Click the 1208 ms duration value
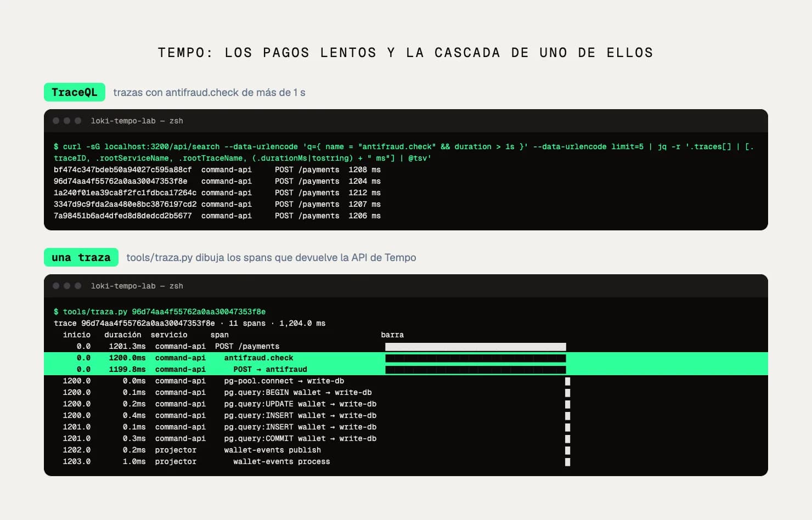 [x=364, y=170]
